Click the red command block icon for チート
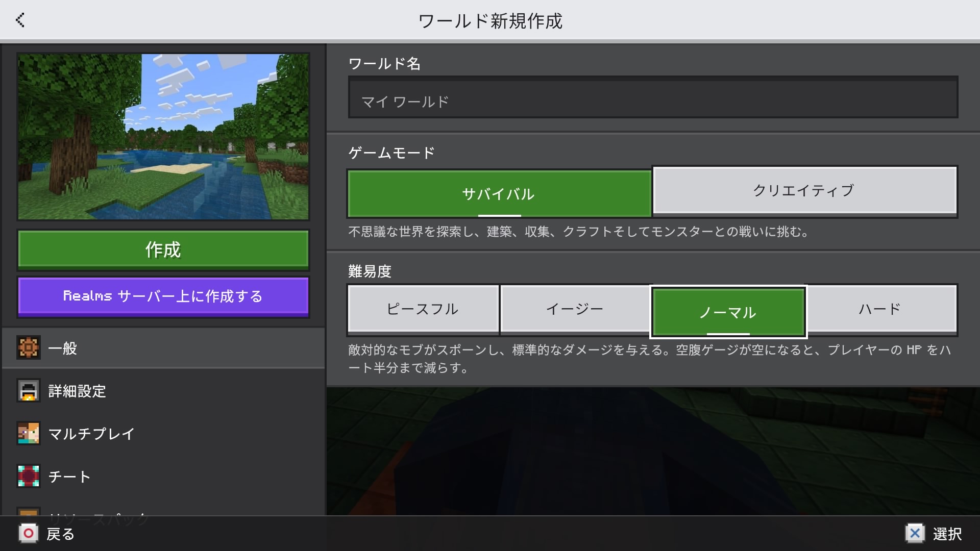This screenshot has width=980, height=551. 29,477
